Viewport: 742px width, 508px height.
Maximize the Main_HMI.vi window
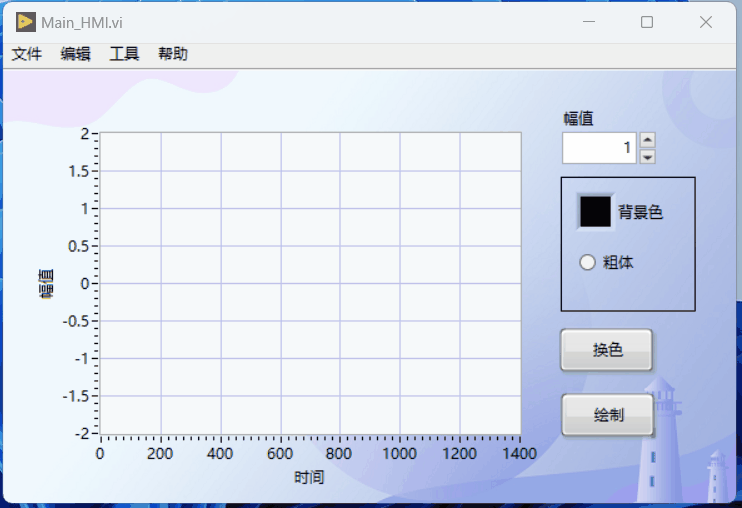click(647, 22)
